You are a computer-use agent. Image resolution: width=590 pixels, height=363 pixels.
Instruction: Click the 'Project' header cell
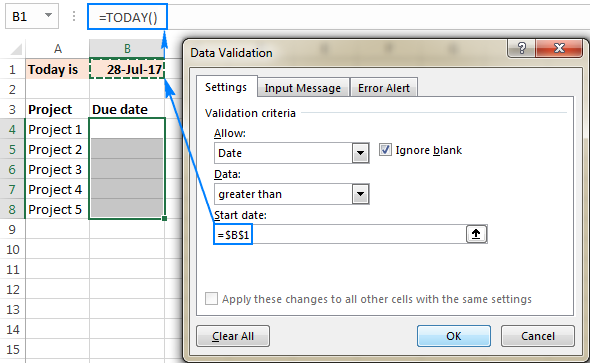(58, 109)
